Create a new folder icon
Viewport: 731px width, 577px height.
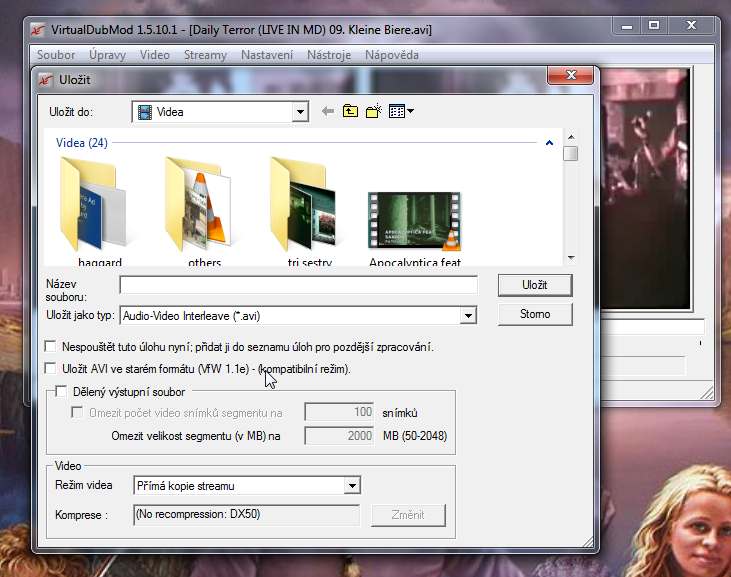point(373,111)
